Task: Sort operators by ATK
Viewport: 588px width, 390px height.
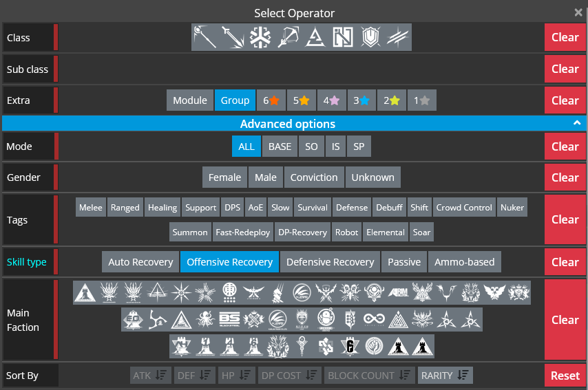Action: [151, 376]
